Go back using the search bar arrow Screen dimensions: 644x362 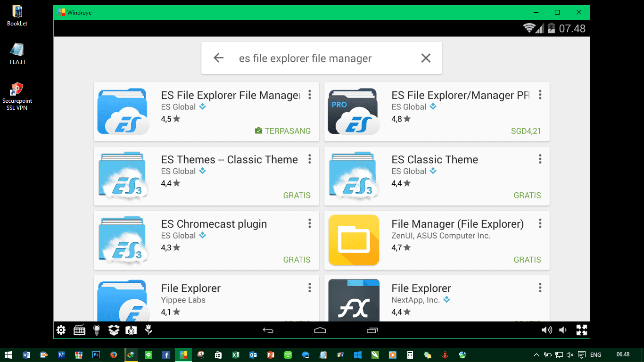(x=218, y=58)
